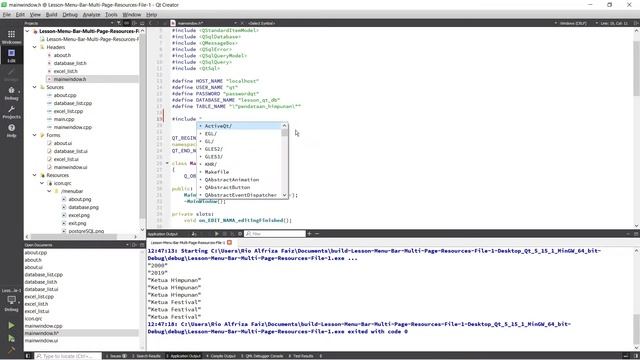This screenshot has height=360, width=640.
Task: Click the Start Debugging run button
Action: click(11, 338)
